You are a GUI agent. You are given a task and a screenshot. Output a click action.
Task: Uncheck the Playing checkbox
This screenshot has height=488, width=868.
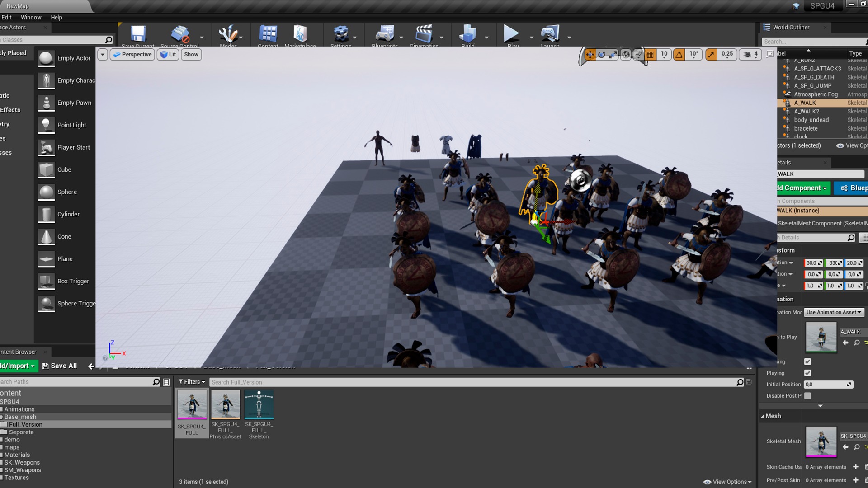click(x=807, y=373)
